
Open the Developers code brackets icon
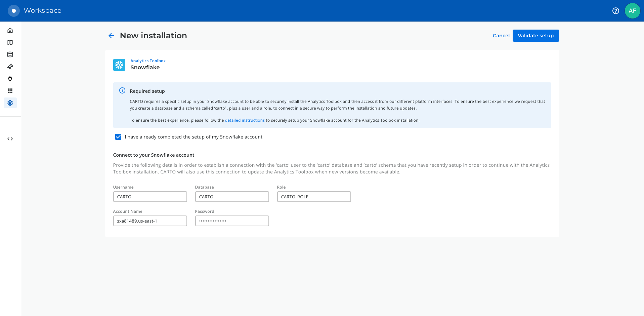coord(10,139)
